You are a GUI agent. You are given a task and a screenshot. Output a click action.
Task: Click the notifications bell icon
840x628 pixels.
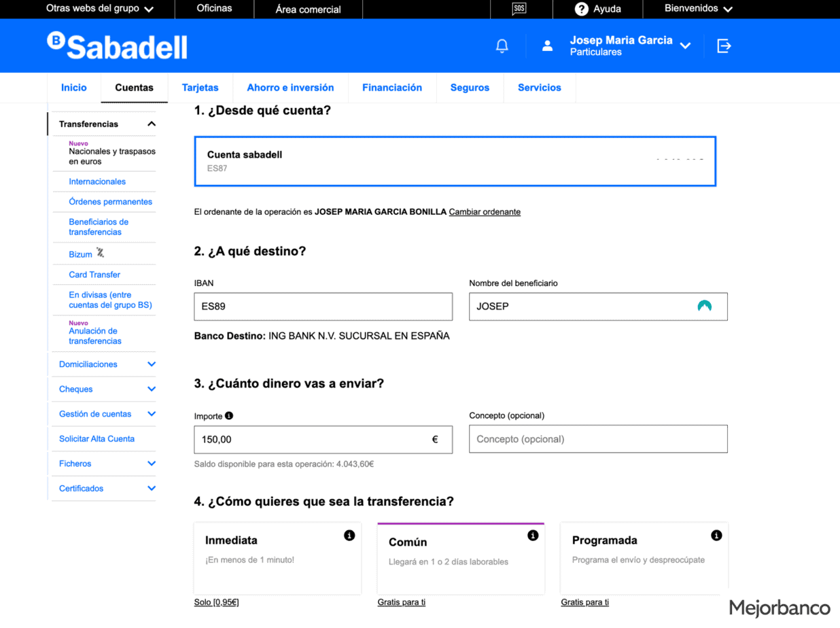[x=502, y=46]
